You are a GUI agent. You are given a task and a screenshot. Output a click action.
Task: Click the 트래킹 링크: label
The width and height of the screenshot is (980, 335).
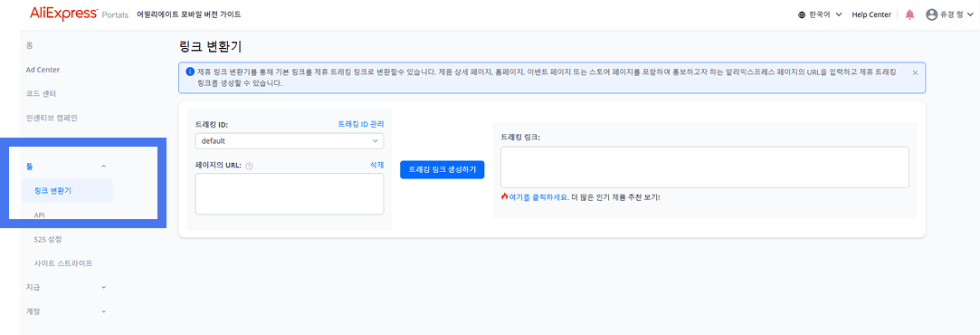click(x=520, y=137)
